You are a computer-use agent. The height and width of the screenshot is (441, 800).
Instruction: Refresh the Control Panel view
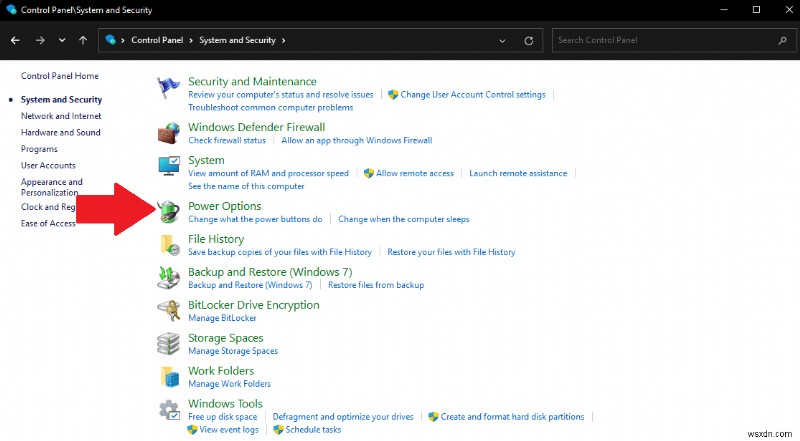pyautogui.click(x=528, y=40)
